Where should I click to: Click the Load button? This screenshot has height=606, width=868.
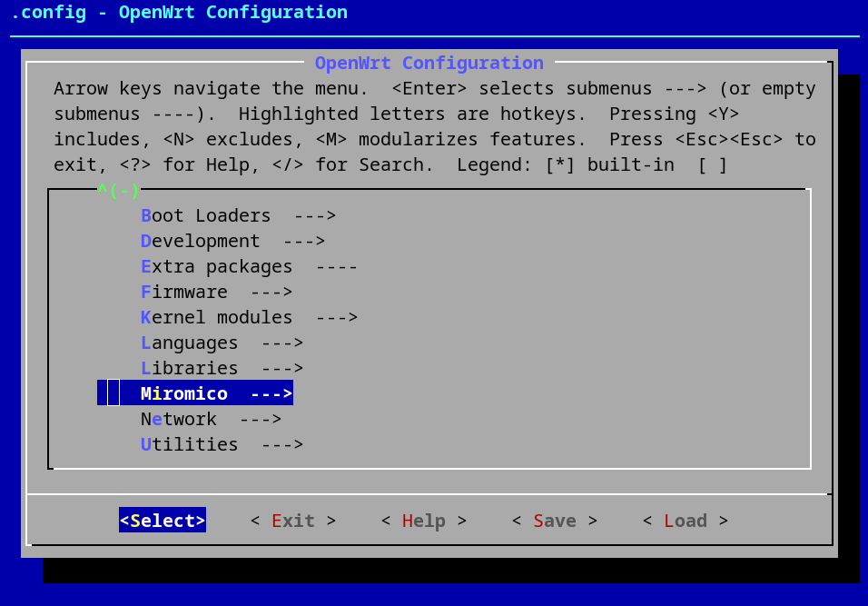(686, 521)
